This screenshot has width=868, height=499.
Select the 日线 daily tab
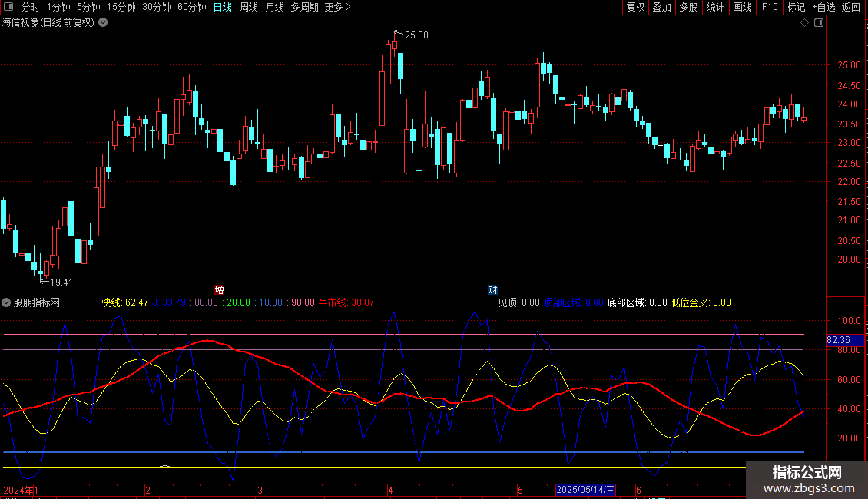coord(223,7)
